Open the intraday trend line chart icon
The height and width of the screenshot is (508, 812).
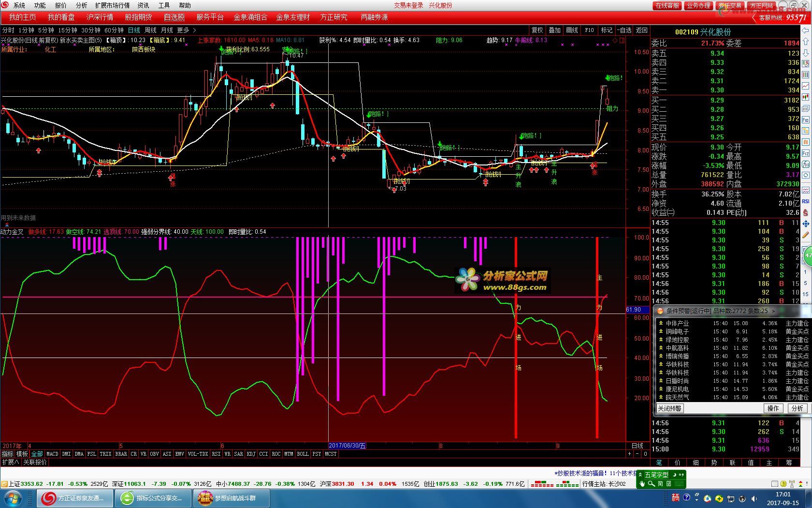(806, 86)
